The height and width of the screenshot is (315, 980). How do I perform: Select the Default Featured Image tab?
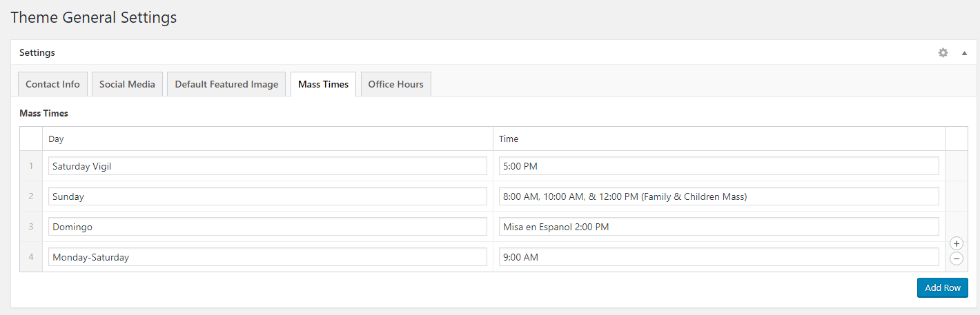pos(226,84)
